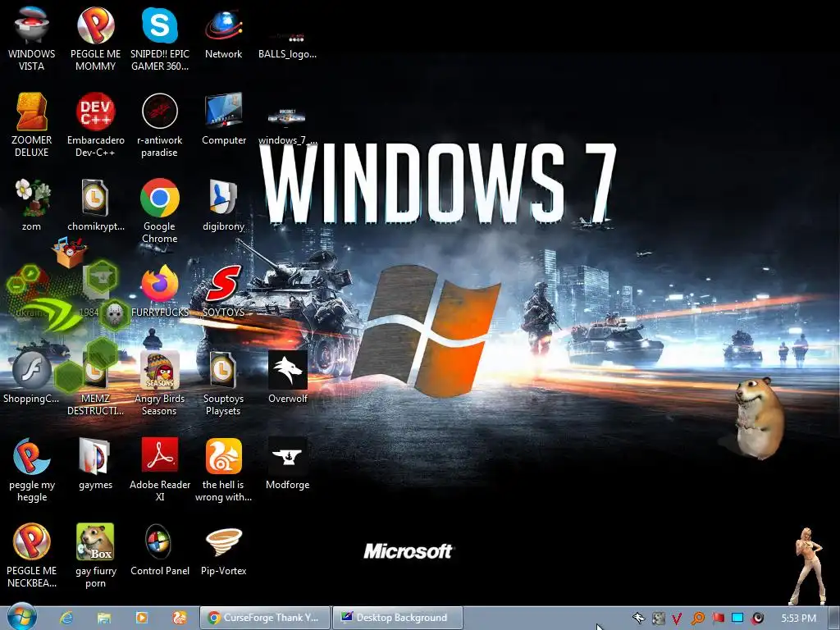Click the round speaker tray icon
Image resolution: width=840 pixels, height=630 pixels.
pos(757,619)
